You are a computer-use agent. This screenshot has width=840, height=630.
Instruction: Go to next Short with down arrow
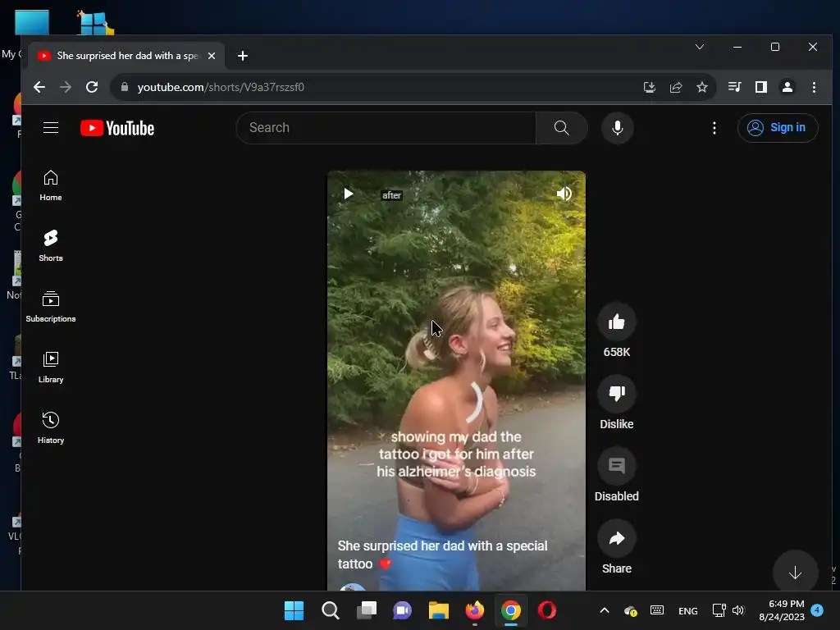[795, 573]
